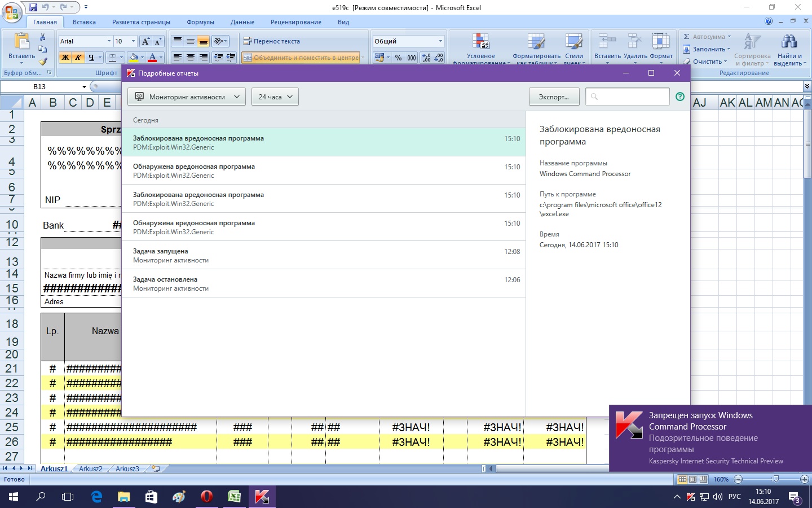Click the fill color bucket swatch
This screenshot has height=508, width=812.
point(134,58)
